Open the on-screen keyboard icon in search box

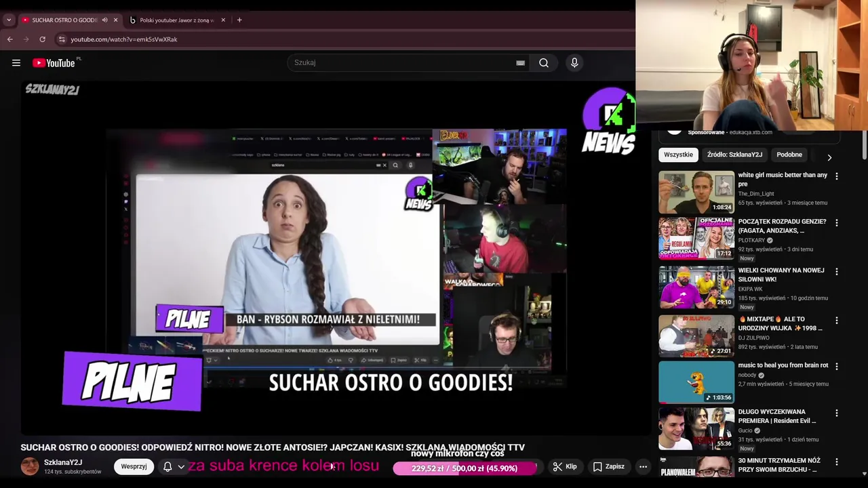click(520, 63)
